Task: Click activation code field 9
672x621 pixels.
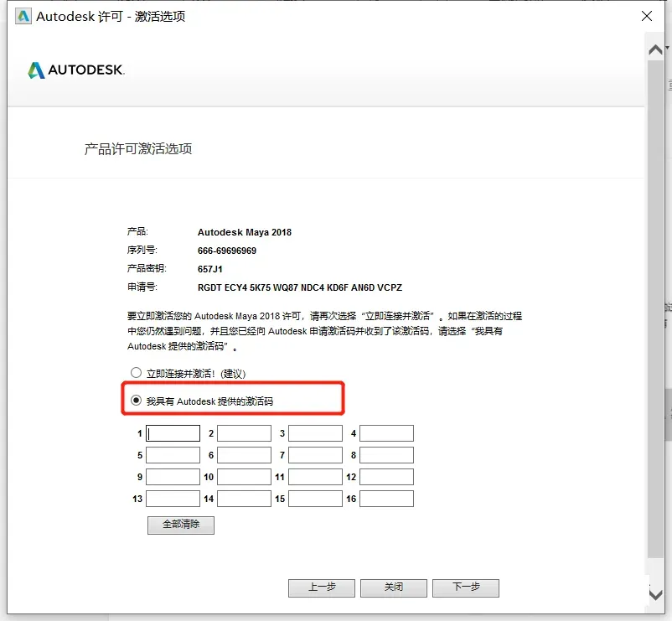Action: (x=173, y=477)
